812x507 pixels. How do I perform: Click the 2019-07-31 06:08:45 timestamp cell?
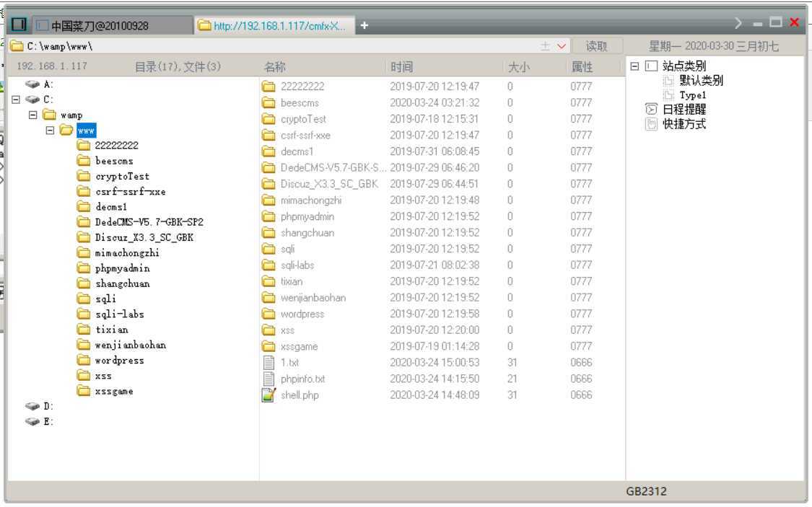click(x=435, y=151)
